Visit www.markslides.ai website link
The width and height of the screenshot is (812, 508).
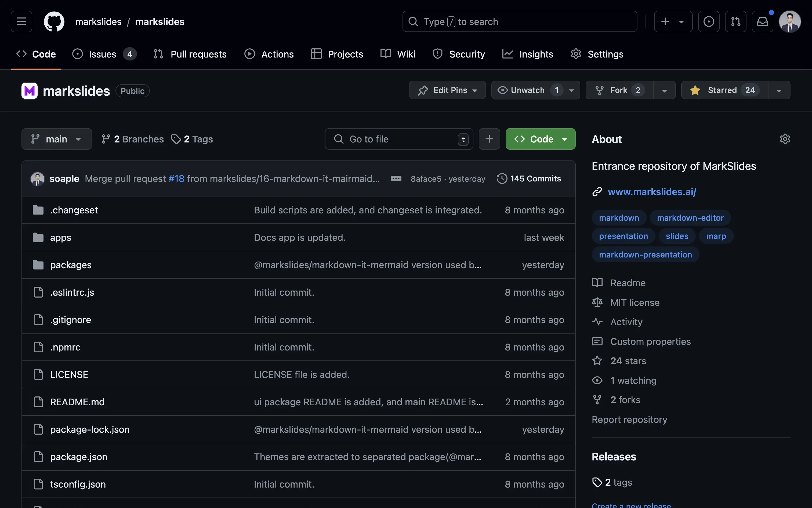tap(652, 192)
